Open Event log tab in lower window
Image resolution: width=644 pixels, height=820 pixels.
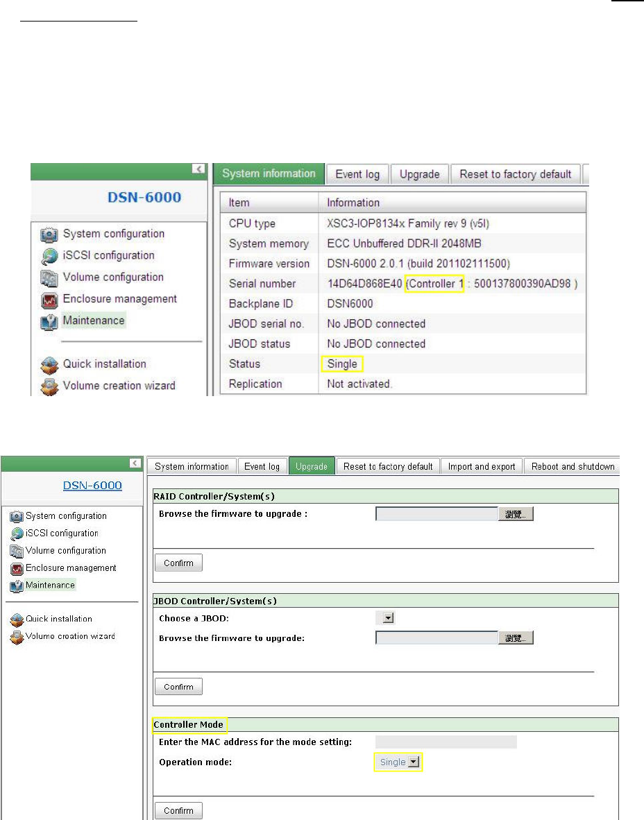262,466
